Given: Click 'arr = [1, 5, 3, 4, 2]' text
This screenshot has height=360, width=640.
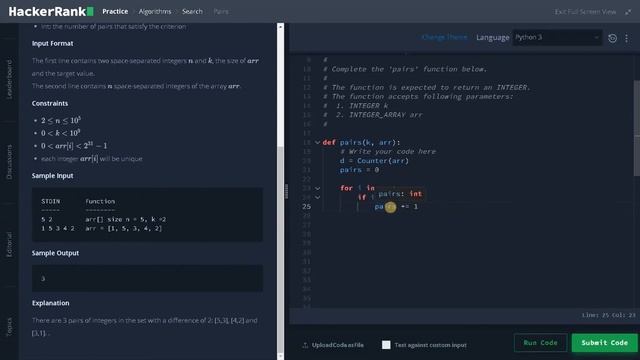Looking at the screenshot, I should [x=124, y=228].
